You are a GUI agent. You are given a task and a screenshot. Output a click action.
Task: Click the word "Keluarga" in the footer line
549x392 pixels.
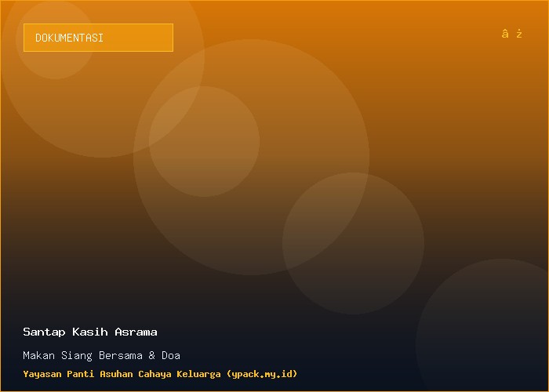(198, 374)
